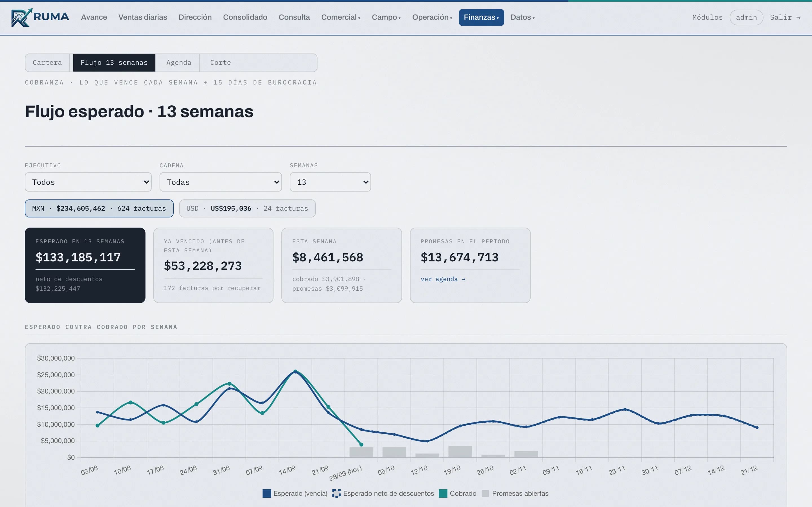The image size is (812, 507).
Task: Select the MXN currency chip
Action: (x=99, y=208)
